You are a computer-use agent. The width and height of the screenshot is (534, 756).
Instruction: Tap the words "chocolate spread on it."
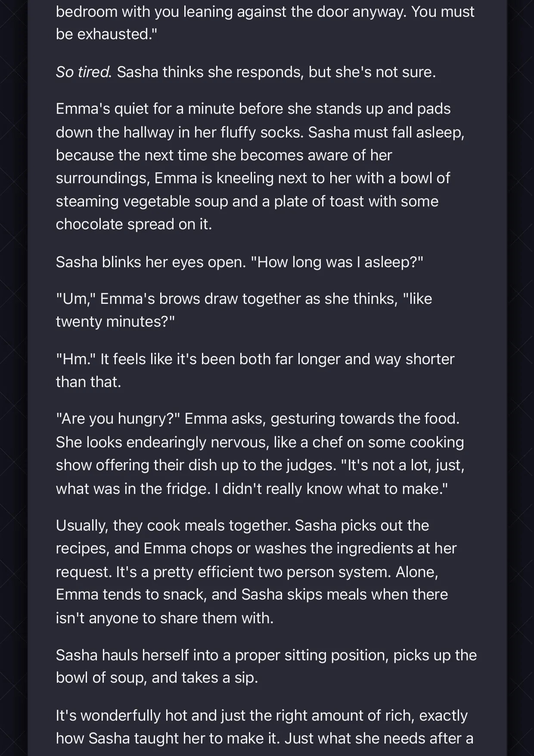(134, 224)
